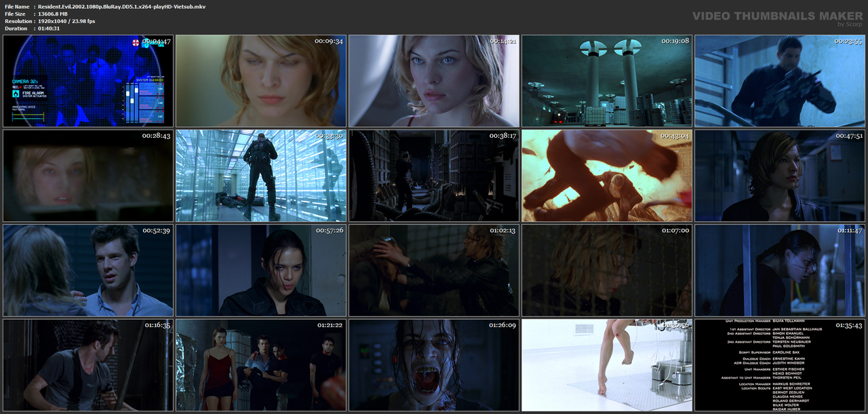
Task: Click the file size value 13606.8 MB
Action: pos(53,14)
